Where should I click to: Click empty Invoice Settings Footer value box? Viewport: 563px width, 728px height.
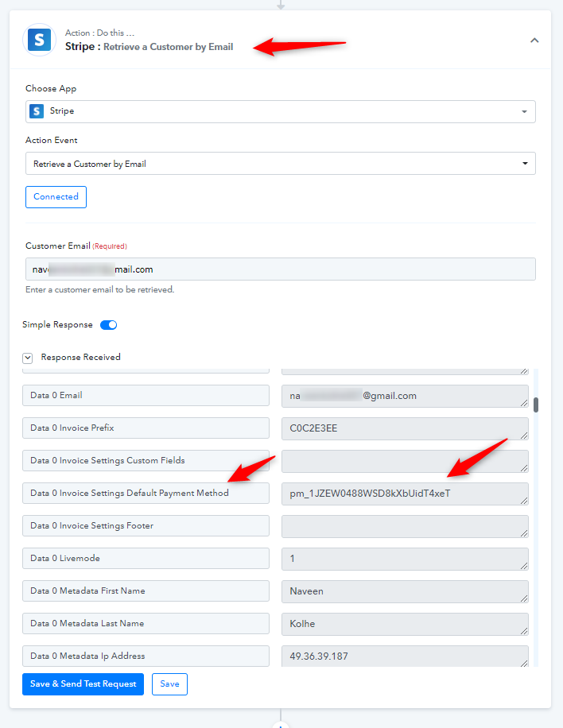coord(405,526)
